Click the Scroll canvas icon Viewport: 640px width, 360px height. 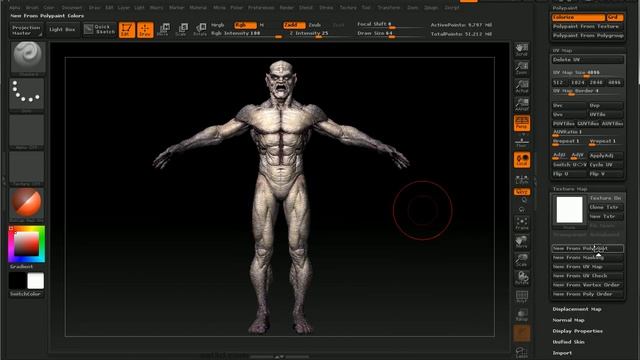pyautogui.click(x=522, y=50)
